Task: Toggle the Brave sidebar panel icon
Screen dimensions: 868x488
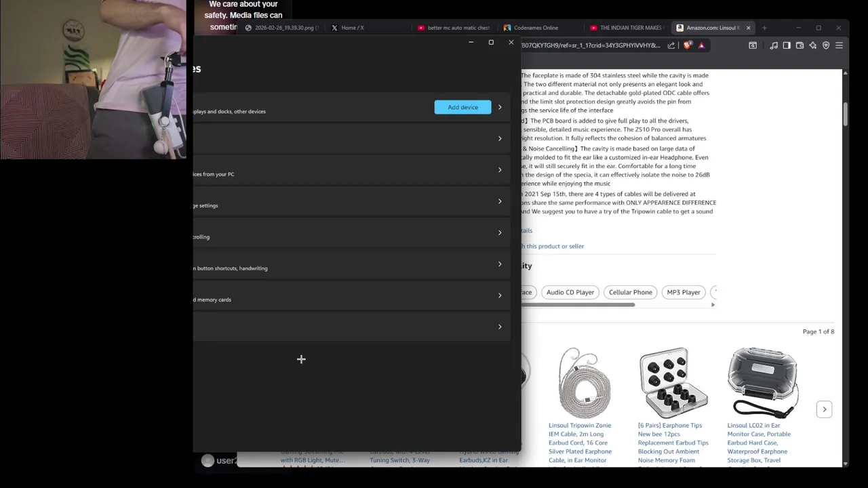Action: [x=787, y=45]
